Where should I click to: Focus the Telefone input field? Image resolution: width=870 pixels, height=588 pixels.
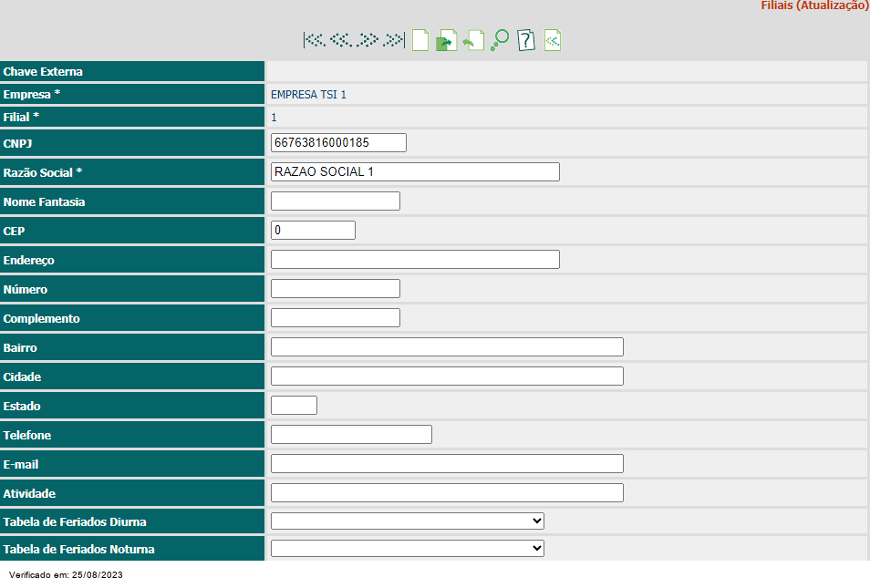click(x=351, y=434)
